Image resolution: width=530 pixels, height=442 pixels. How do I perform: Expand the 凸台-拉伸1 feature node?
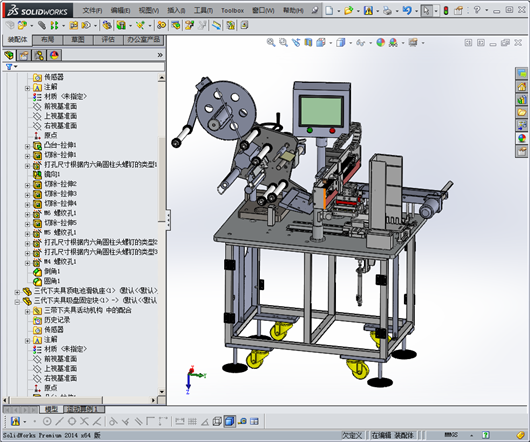(x=28, y=146)
